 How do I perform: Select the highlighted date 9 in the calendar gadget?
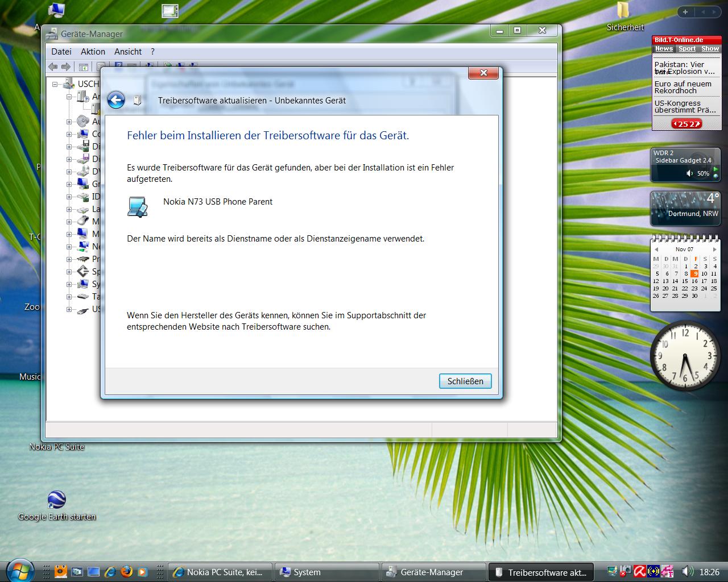click(x=695, y=273)
